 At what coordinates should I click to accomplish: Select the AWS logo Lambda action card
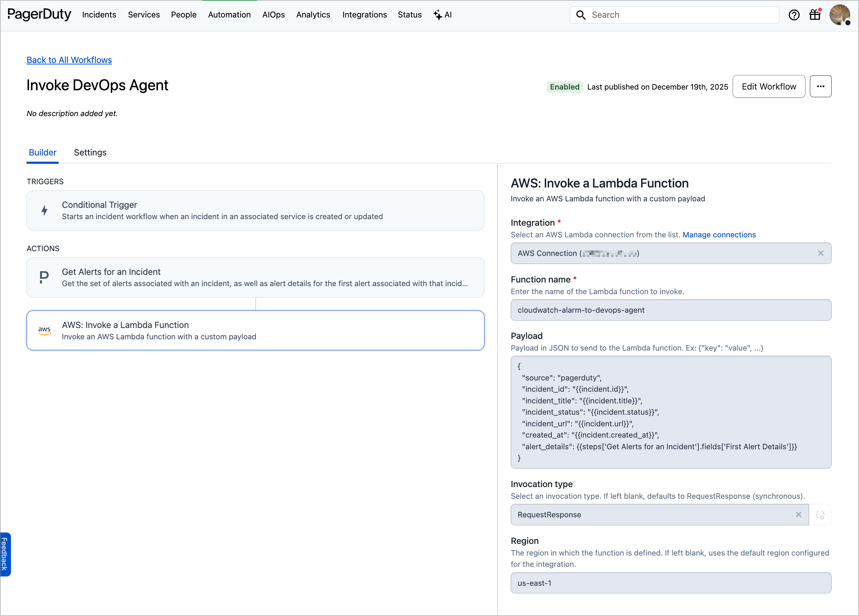pos(44,330)
